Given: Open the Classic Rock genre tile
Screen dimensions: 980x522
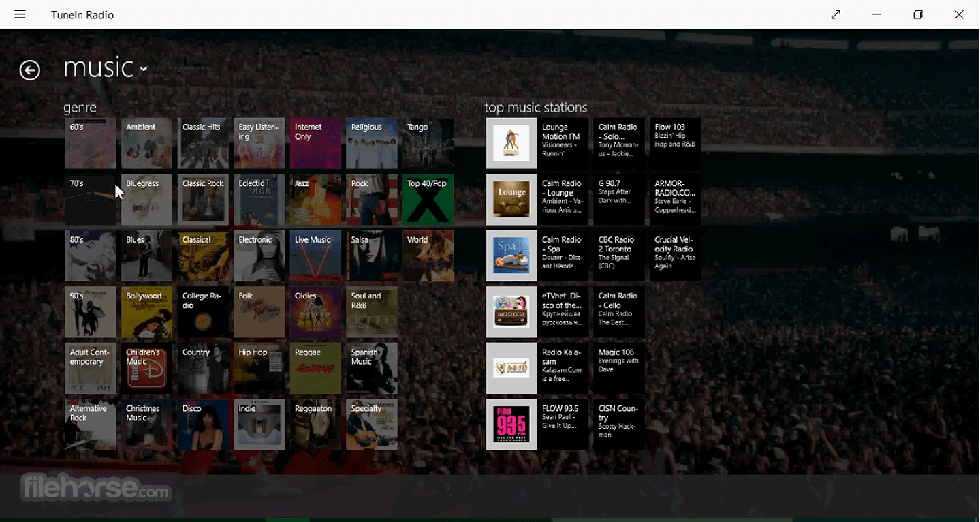Looking at the screenshot, I should (x=203, y=200).
